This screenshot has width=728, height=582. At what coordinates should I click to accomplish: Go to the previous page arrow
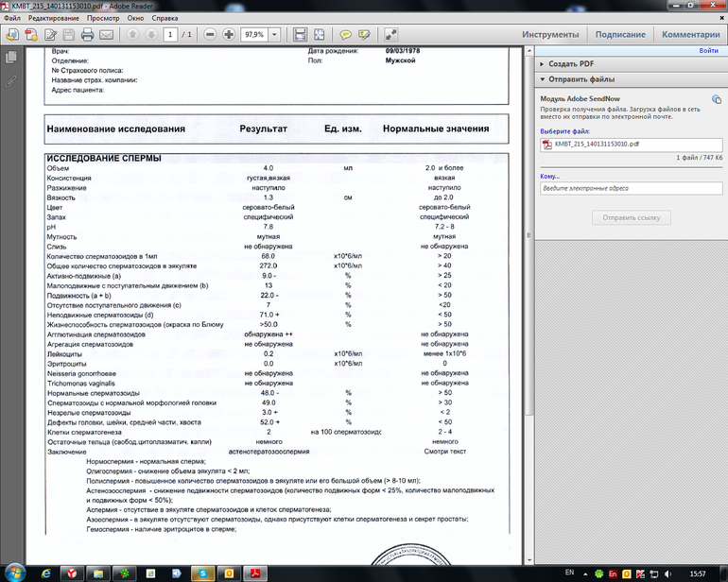point(132,34)
